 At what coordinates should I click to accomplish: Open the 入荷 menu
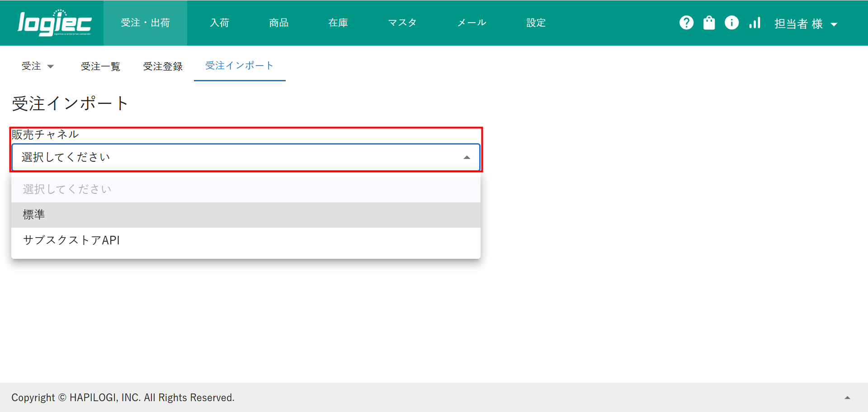(220, 23)
